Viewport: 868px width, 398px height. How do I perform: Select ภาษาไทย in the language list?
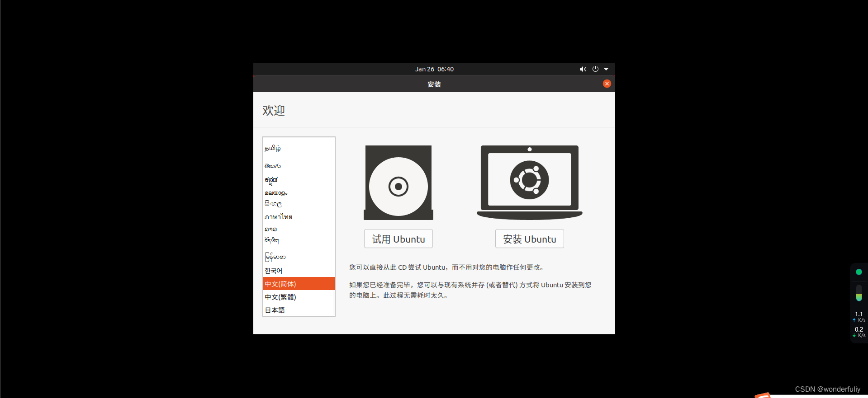(299, 217)
